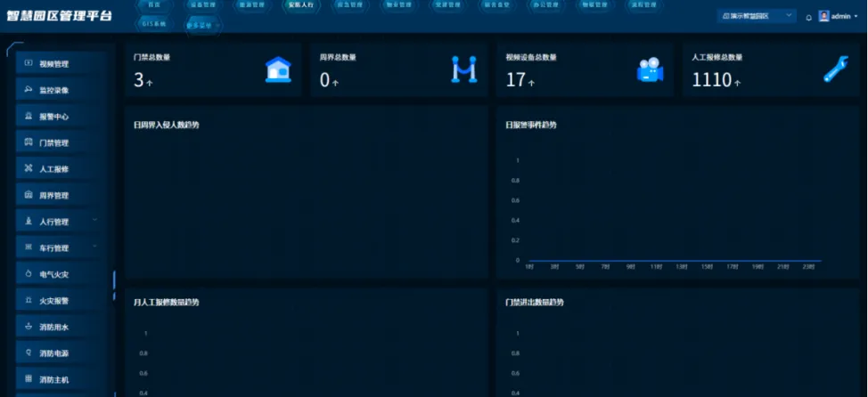
Task: Click the house icon on 门禁总数量 card
Action: [x=278, y=69]
